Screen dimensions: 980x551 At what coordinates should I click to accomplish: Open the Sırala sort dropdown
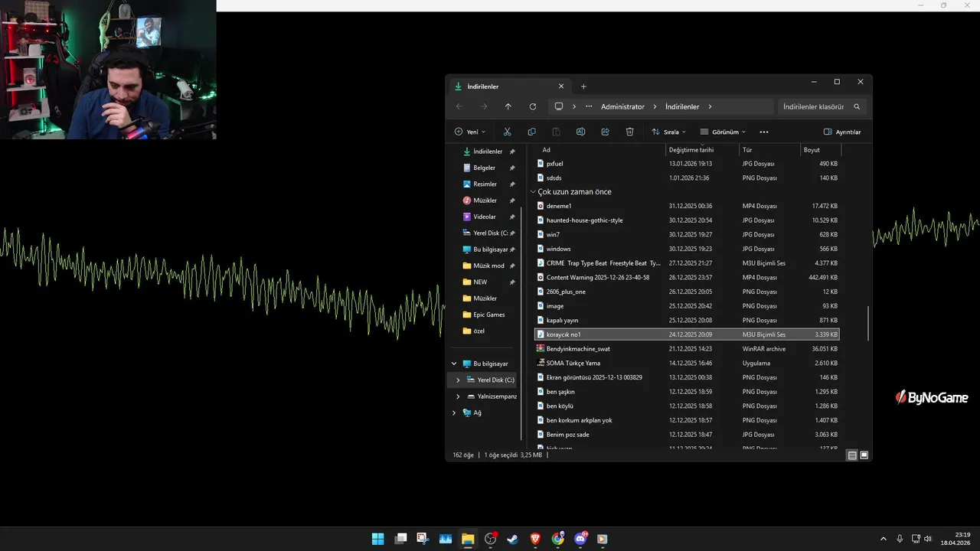click(668, 132)
